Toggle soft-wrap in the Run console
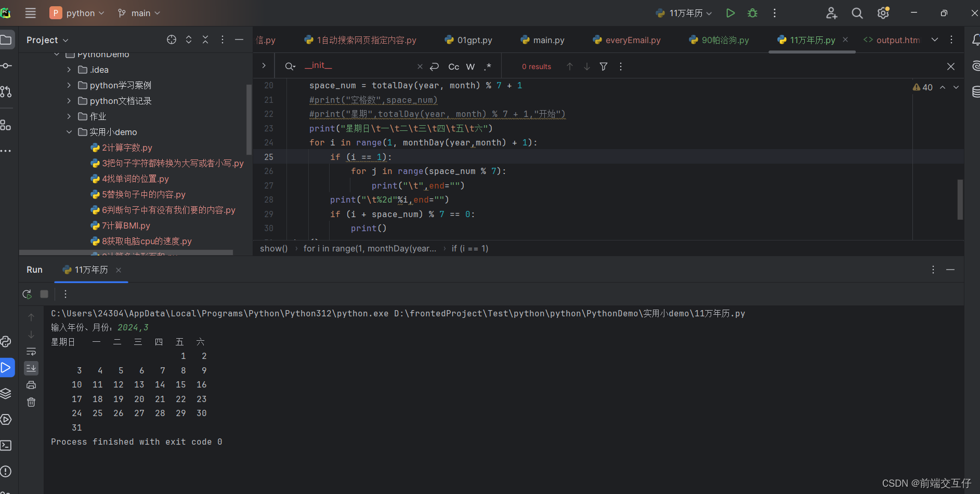 click(x=31, y=351)
